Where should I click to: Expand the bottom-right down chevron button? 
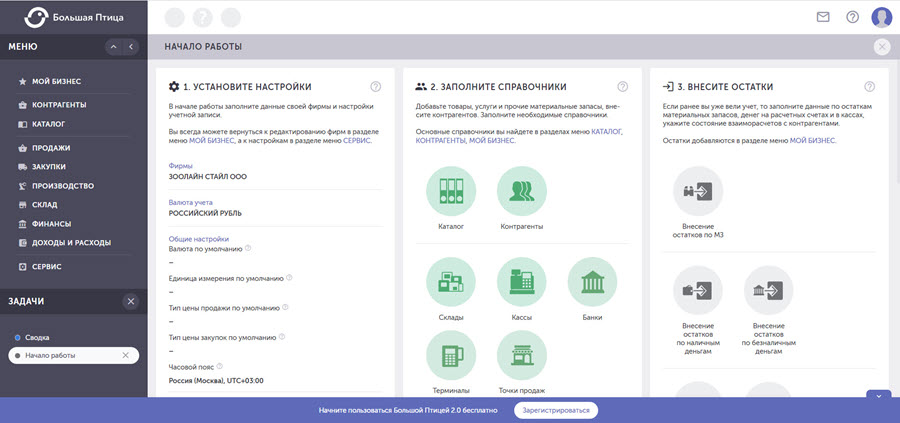pyautogui.click(x=878, y=397)
